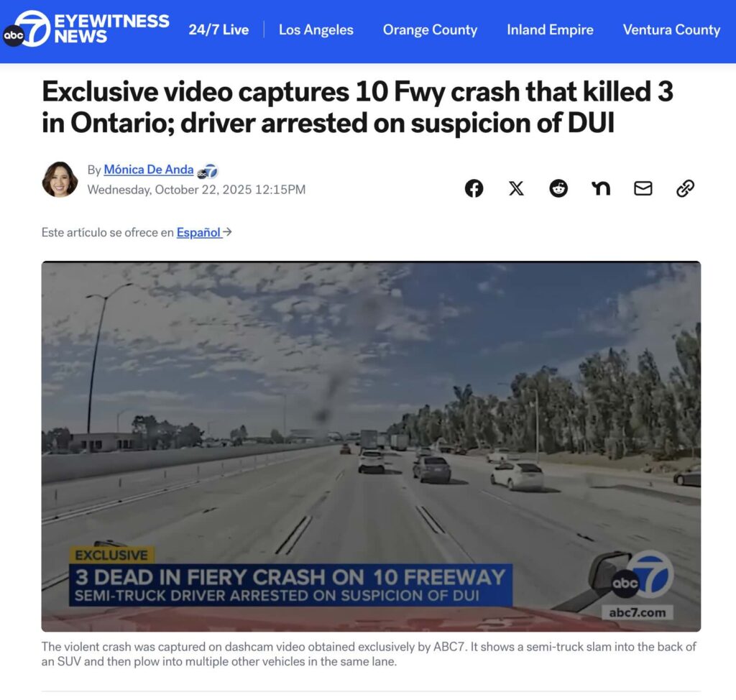Screen dimensions: 736x700
Task: Go to Inland Empire news
Action: click(550, 29)
